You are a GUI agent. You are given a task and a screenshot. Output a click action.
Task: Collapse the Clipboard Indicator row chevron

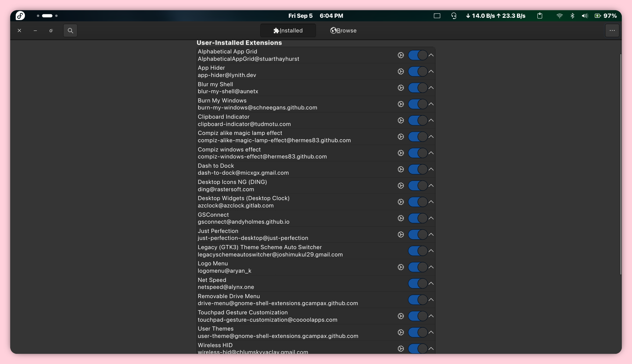click(x=431, y=120)
